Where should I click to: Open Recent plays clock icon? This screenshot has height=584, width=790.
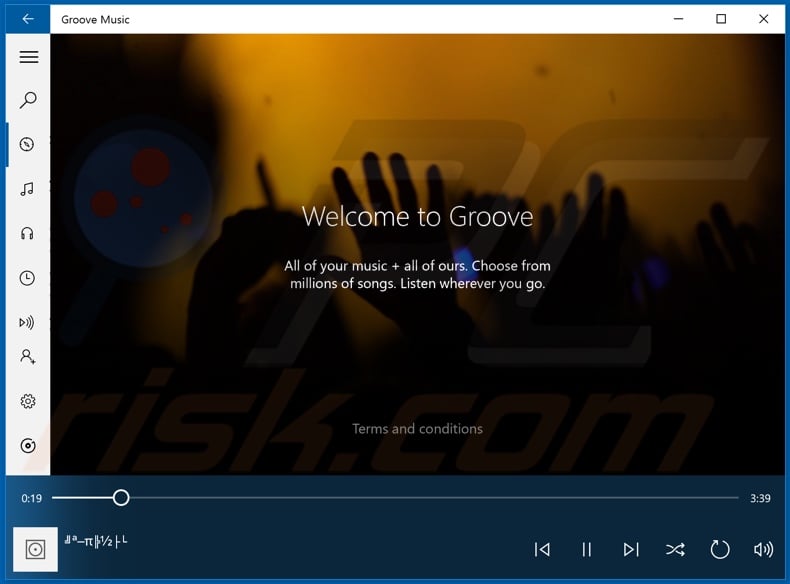click(27, 278)
